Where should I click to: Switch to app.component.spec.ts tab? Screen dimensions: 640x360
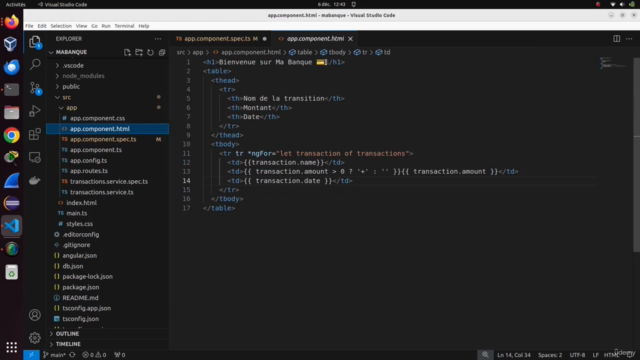coord(221,39)
